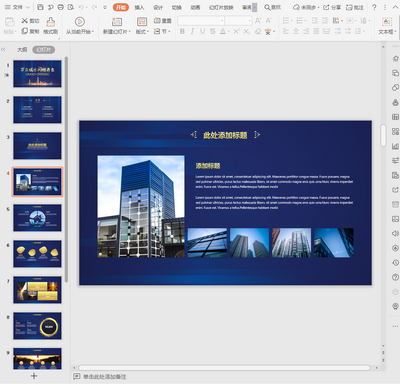
Task: Click the home icon in right sidebar
Action: point(395,58)
